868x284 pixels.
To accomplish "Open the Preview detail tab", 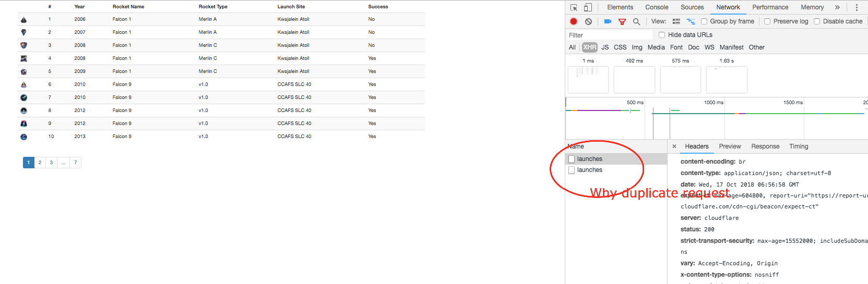I will click(730, 146).
